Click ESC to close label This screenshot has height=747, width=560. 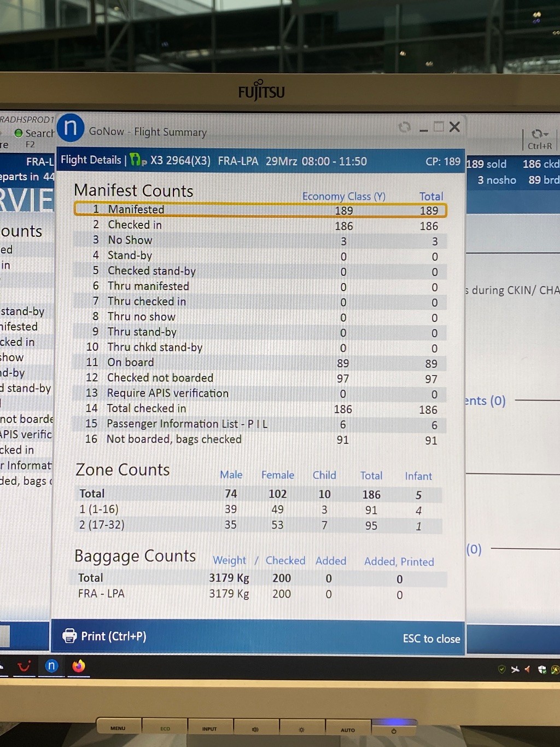(431, 639)
